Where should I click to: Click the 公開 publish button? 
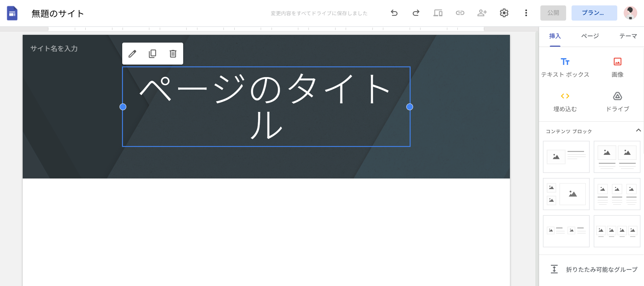pos(553,13)
